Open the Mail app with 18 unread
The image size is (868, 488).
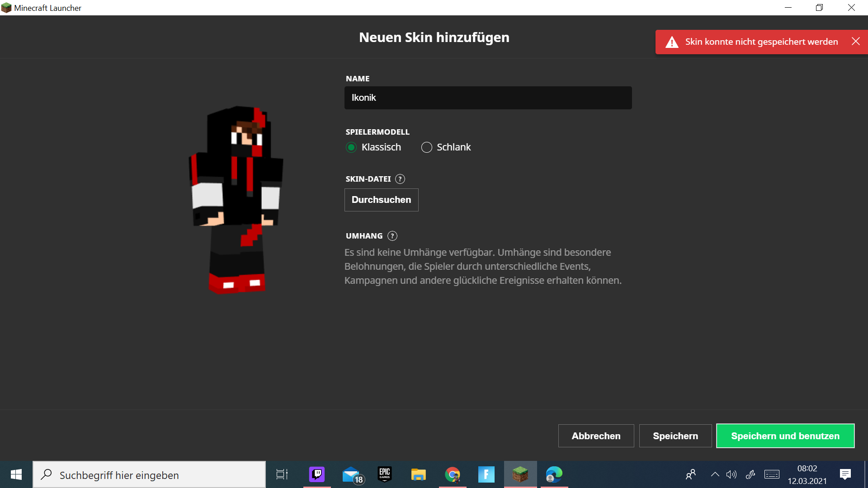(x=351, y=474)
